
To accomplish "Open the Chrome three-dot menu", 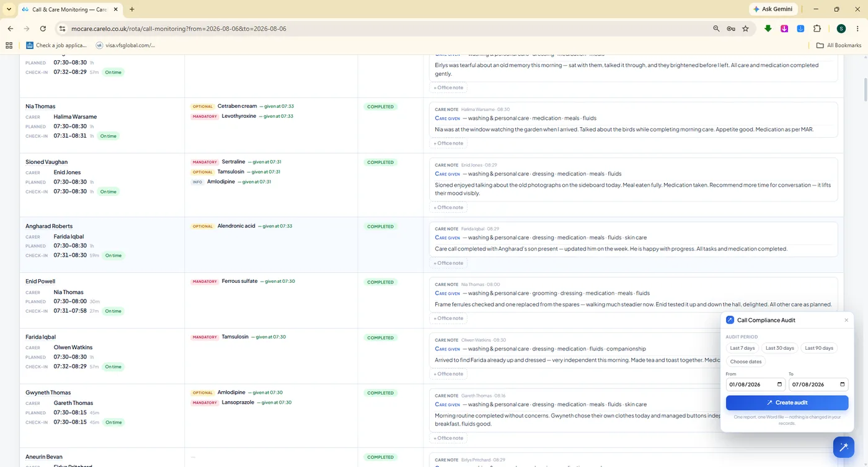I will [x=857, y=29].
